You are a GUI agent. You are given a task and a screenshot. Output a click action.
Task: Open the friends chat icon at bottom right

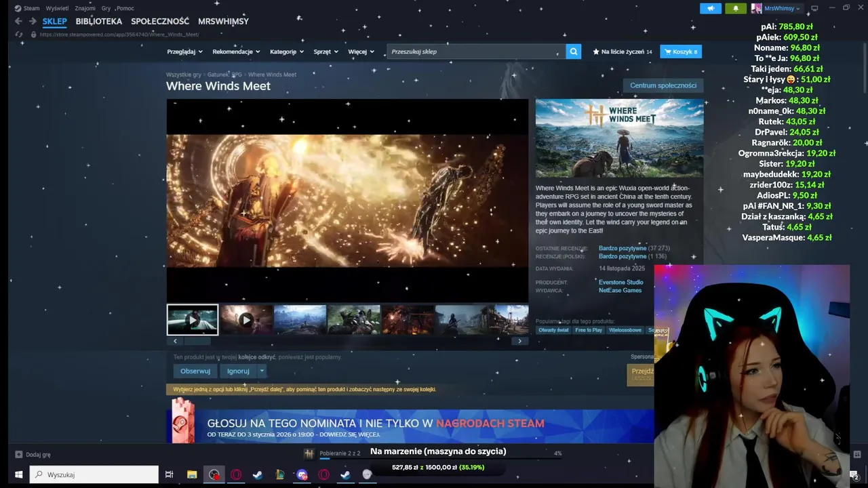(856, 454)
